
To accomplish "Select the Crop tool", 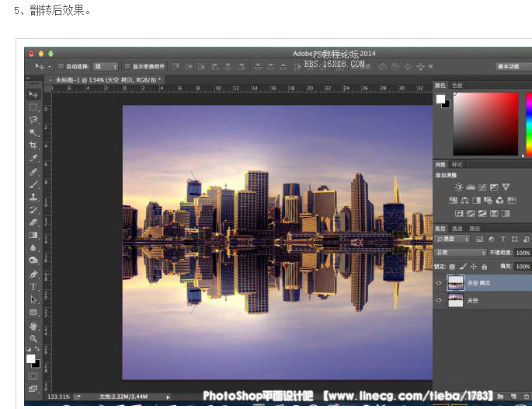I will tap(33, 145).
